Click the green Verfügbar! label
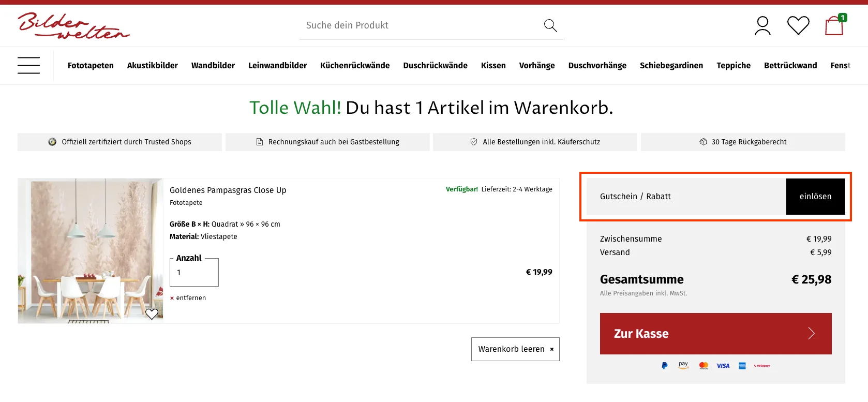Image resolution: width=868 pixels, height=402 pixels. pyautogui.click(x=462, y=189)
